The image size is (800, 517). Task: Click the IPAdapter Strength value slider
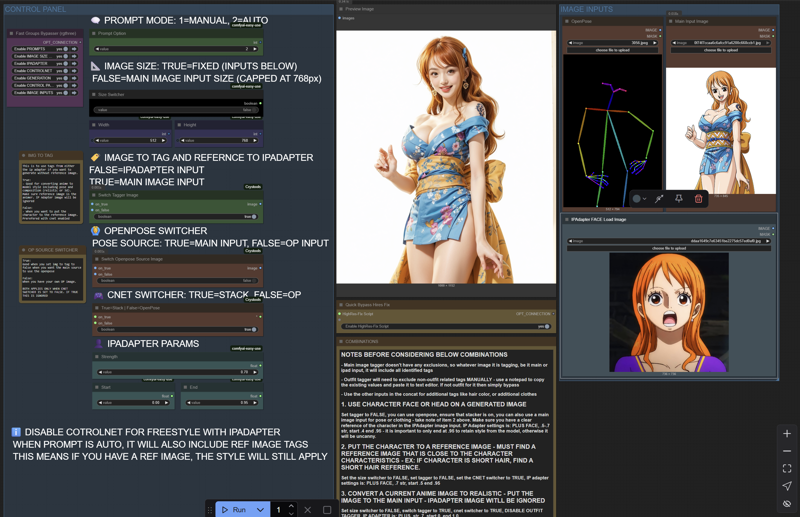(177, 372)
